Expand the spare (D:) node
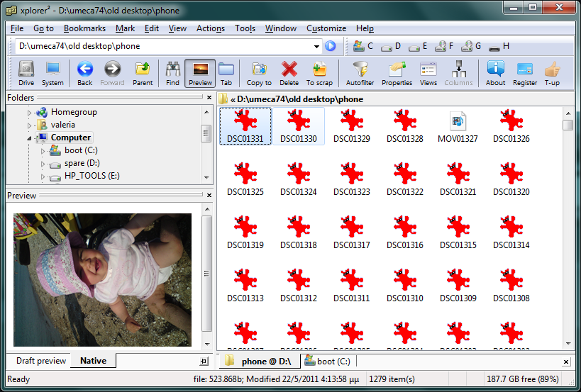The height and width of the screenshot is (392, 581). click(43, 164)
